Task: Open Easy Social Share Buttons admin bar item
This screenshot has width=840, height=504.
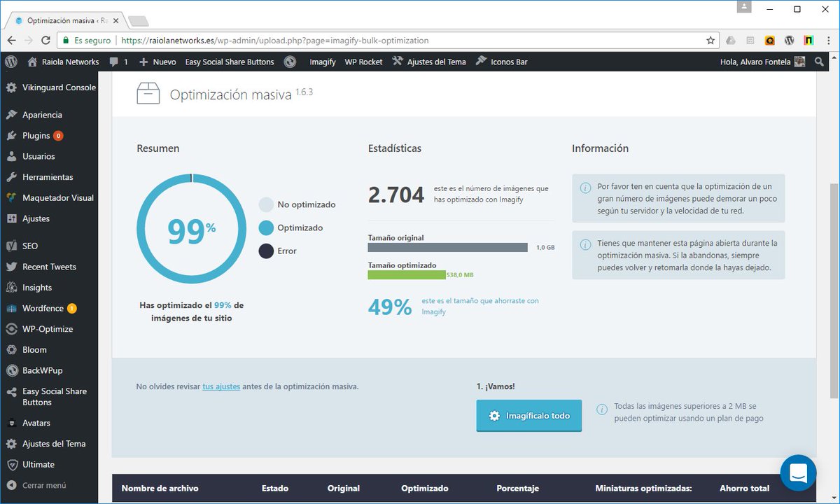Action: 230,62
